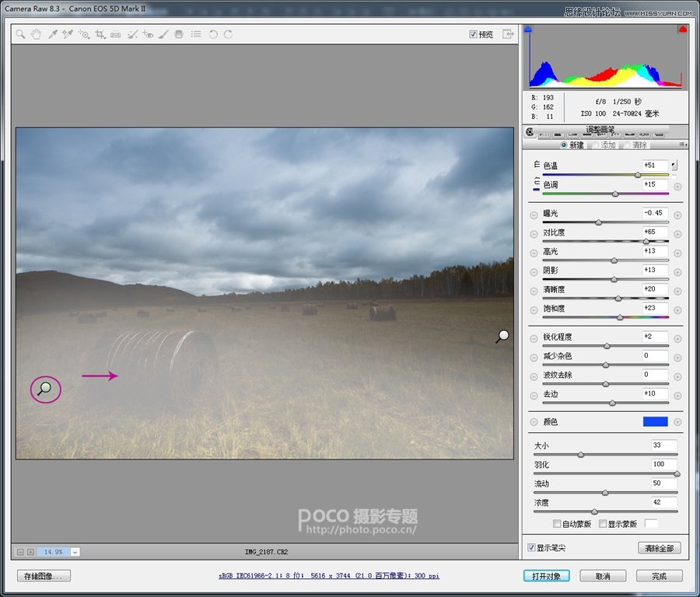
Task: Open the adjustment brush panel menu
Action: (x=684, y=145)
